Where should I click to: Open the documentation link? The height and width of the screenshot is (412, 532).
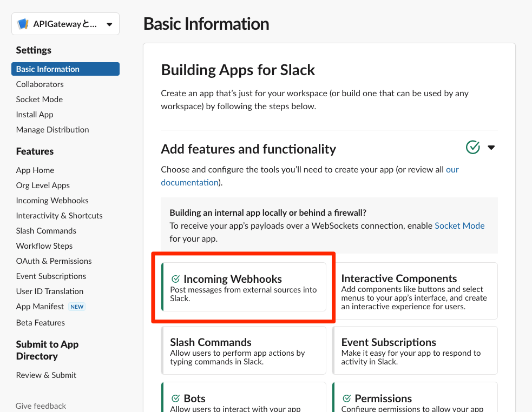tap(189, 182)
